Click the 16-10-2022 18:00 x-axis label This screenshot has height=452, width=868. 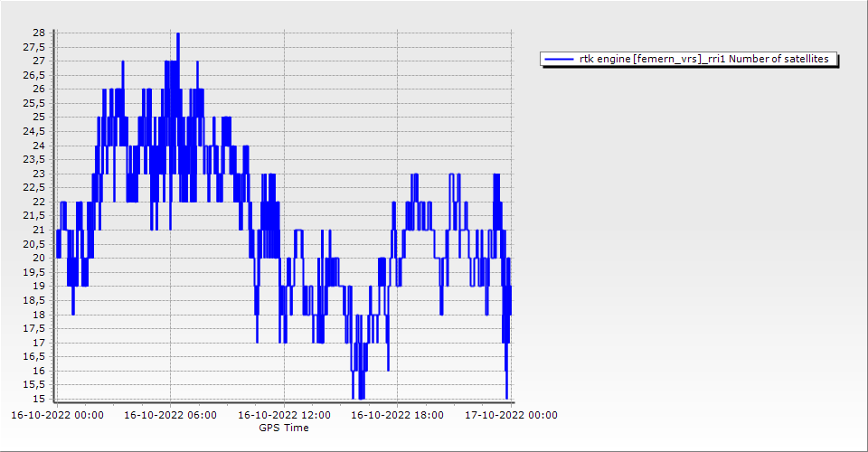[x=397, y=416]
